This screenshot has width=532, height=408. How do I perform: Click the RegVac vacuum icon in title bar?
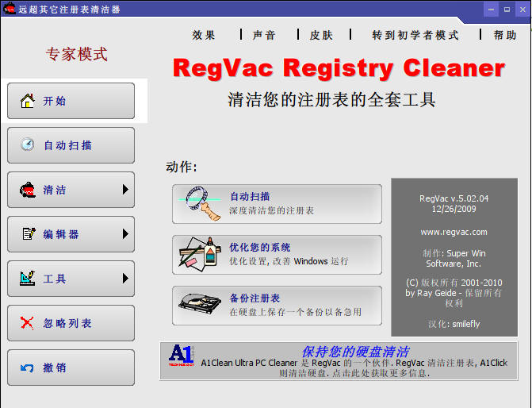point(10,8)
